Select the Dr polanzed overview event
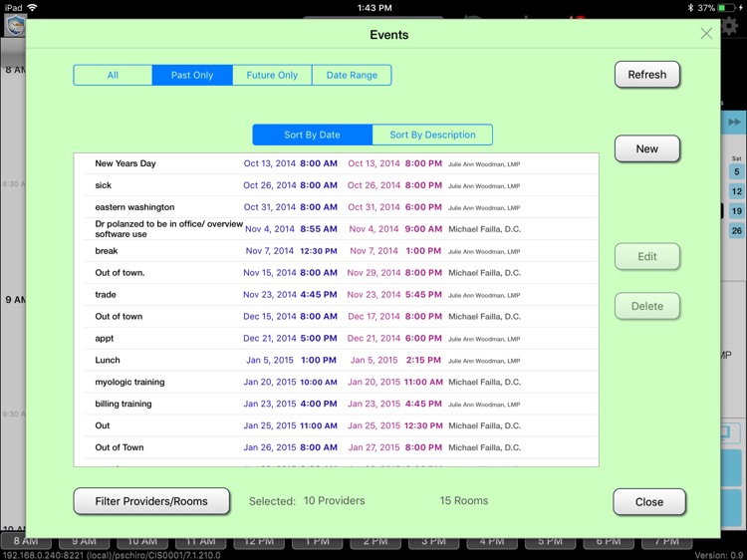The width and height of the screenshot is (747, 560). pos(336,229)
